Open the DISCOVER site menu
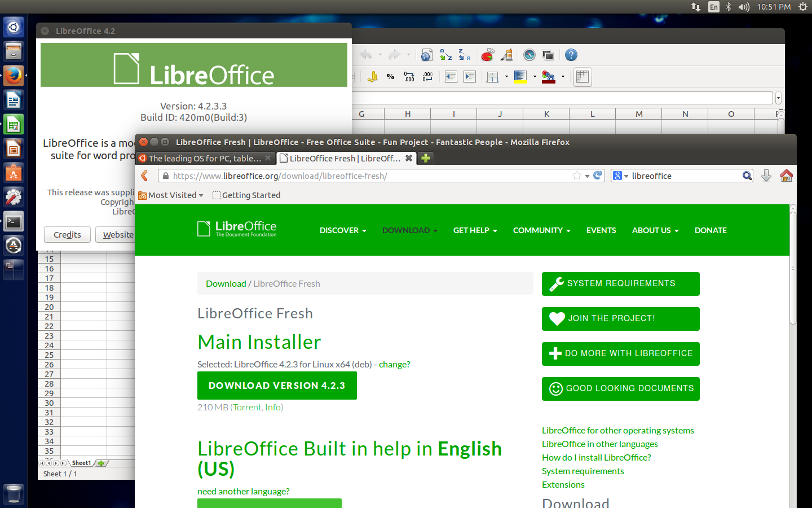Screen dimensions: 812x508 [343, 230]
